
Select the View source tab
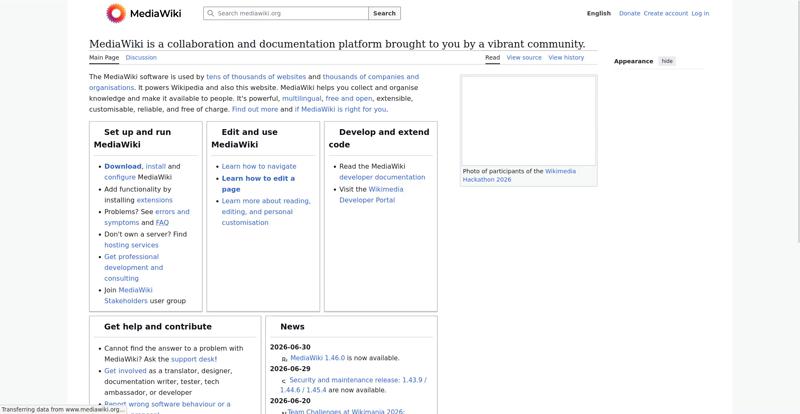(x=524, y=58)
